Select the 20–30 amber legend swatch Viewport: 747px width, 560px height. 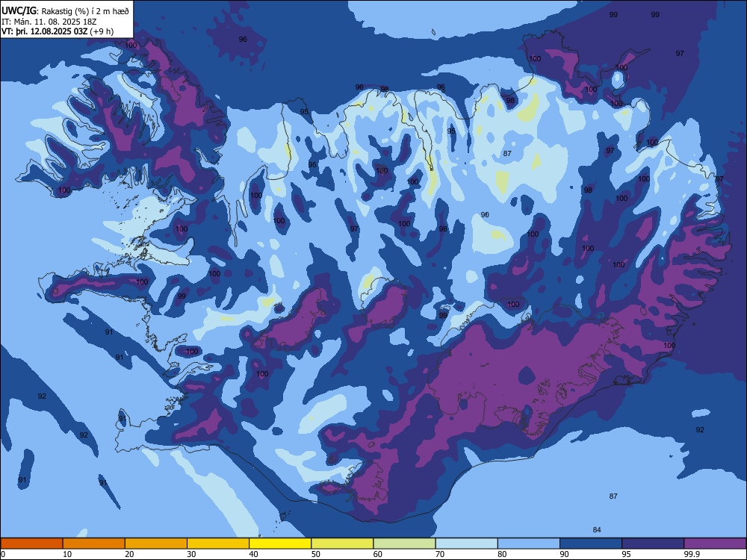[156, 544]
